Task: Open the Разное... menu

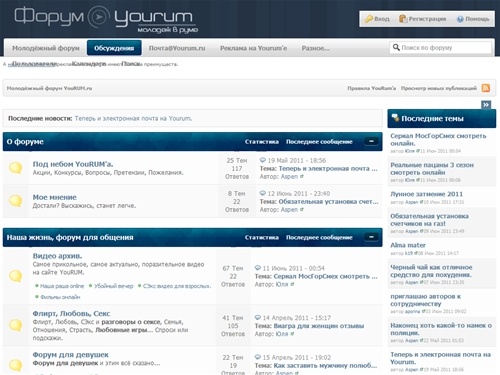Action: [x=316, y=48]
